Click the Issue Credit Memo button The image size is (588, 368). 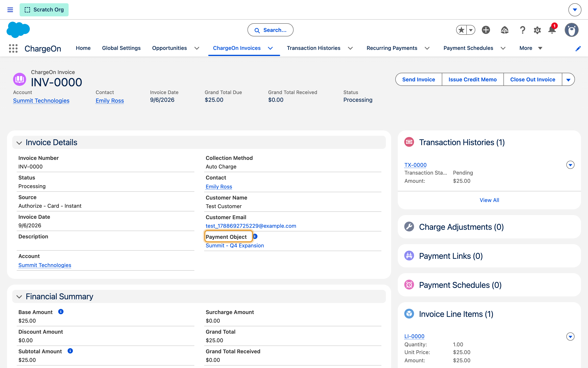[473, 80]
